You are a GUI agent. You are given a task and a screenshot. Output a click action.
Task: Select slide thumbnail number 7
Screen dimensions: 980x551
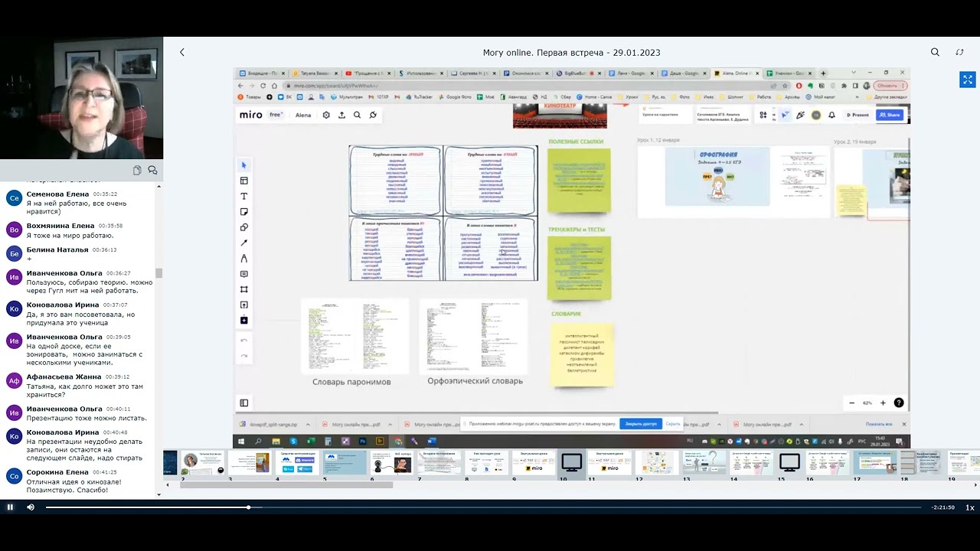tap(439, 463)
